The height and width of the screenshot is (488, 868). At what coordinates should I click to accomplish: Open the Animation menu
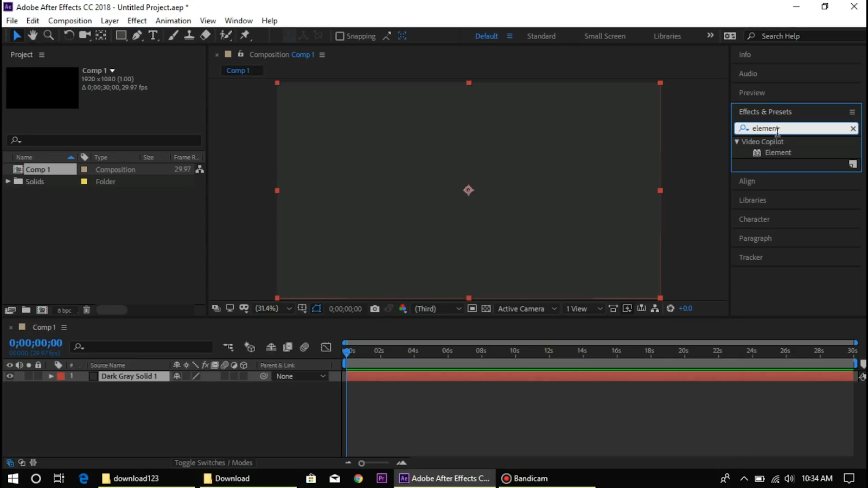[173, 21]
